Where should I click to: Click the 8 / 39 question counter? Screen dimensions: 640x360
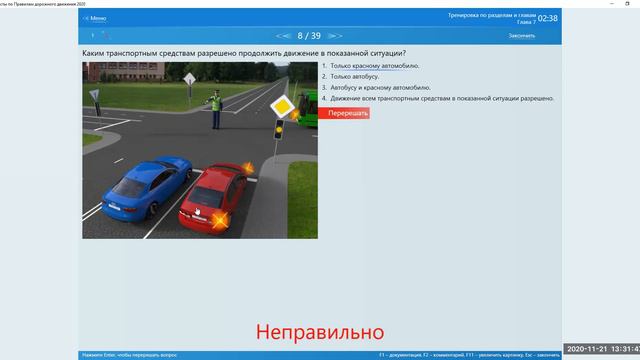click(309, 36)
